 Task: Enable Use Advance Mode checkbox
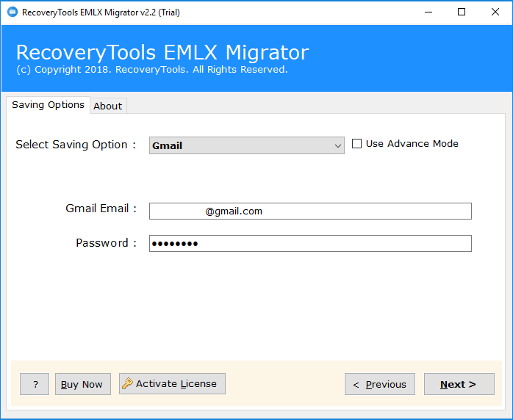(356, 143)
